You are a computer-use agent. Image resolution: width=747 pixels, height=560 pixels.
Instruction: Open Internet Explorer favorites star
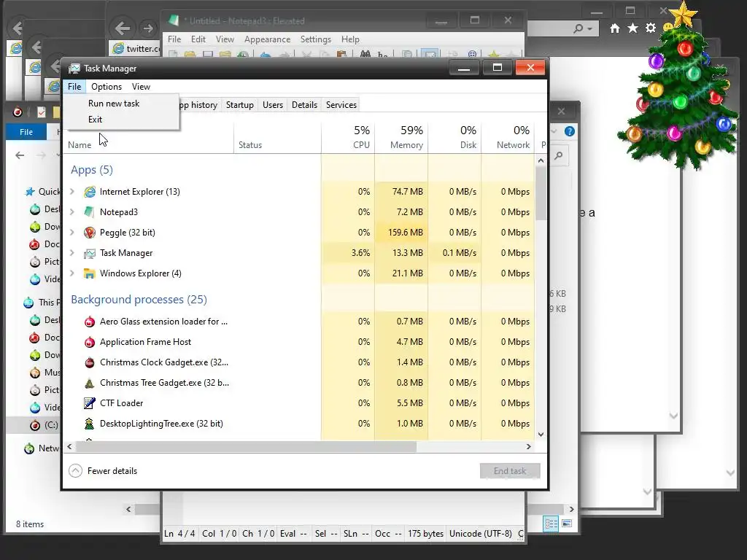tap(632, 28)
